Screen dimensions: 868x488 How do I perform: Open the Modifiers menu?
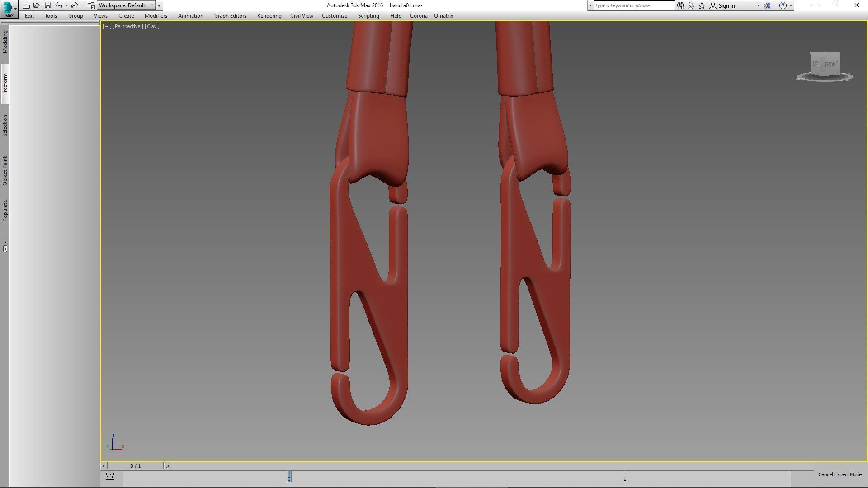pos(156,15)
